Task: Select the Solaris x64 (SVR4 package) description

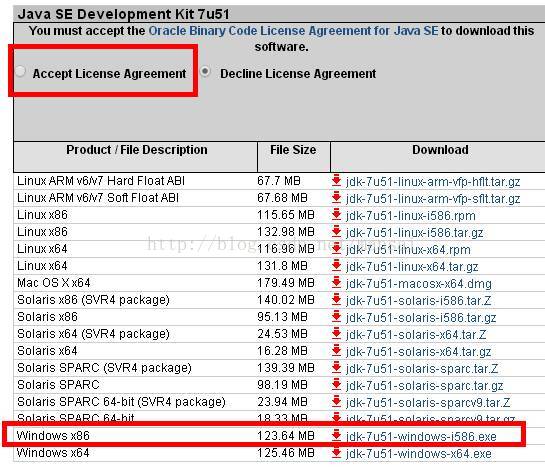Action: click(x=93, y=334)
